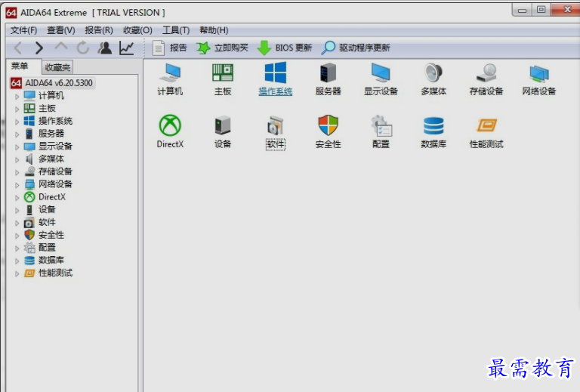Viewport: 580px width, 392px height.
Task: Select 配置 in the sidebar tree
Action: pos(47,247)
